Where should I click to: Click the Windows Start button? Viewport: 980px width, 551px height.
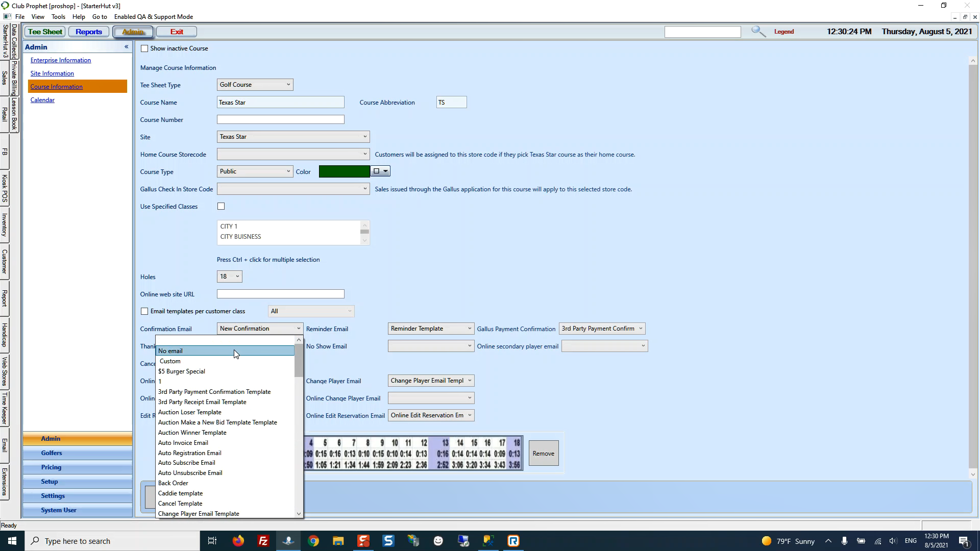pyautogui.click(x=12, y=541)
